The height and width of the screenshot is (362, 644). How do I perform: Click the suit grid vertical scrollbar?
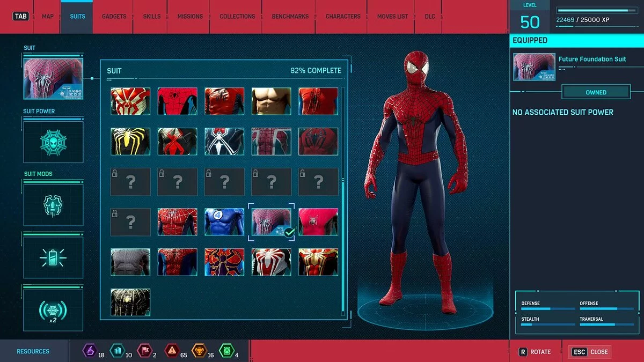pyautogui.click(x=343, y=198)
